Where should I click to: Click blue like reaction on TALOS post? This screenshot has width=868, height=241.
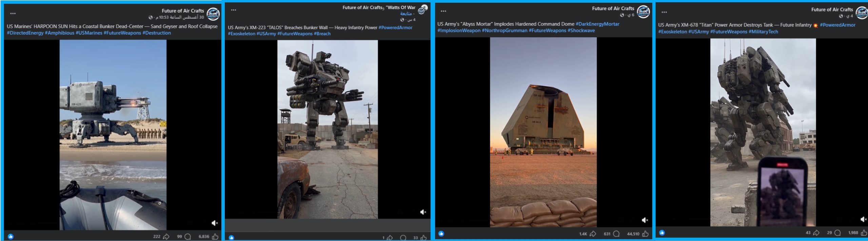231,238
